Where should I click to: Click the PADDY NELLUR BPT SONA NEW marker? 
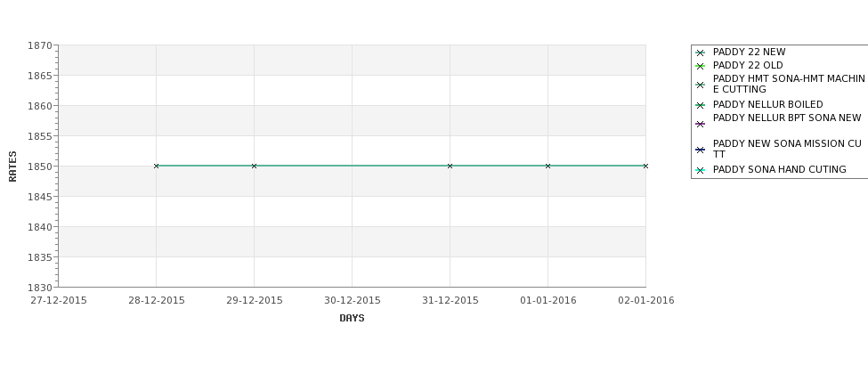(700, 124)
